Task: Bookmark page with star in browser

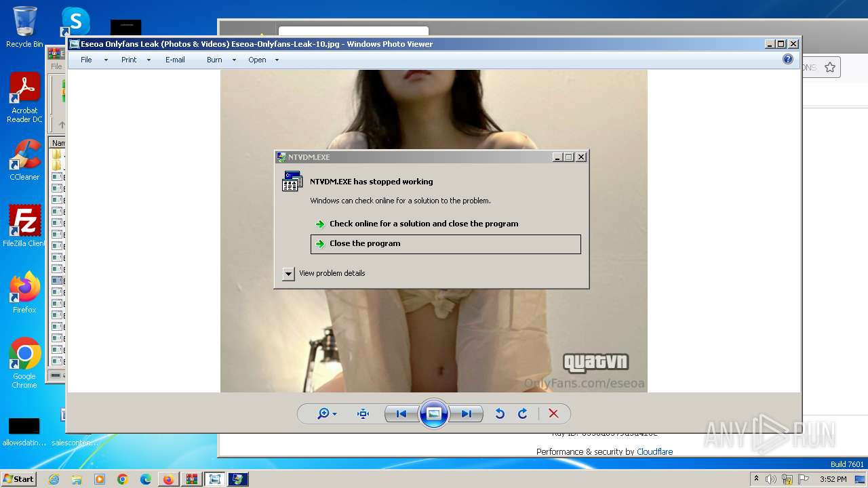Action: 830,67
